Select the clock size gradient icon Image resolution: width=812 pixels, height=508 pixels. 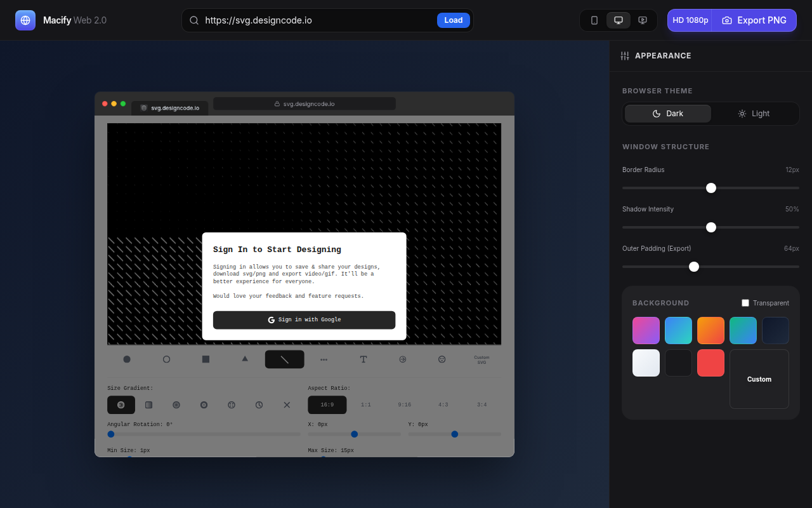(259, 404)
